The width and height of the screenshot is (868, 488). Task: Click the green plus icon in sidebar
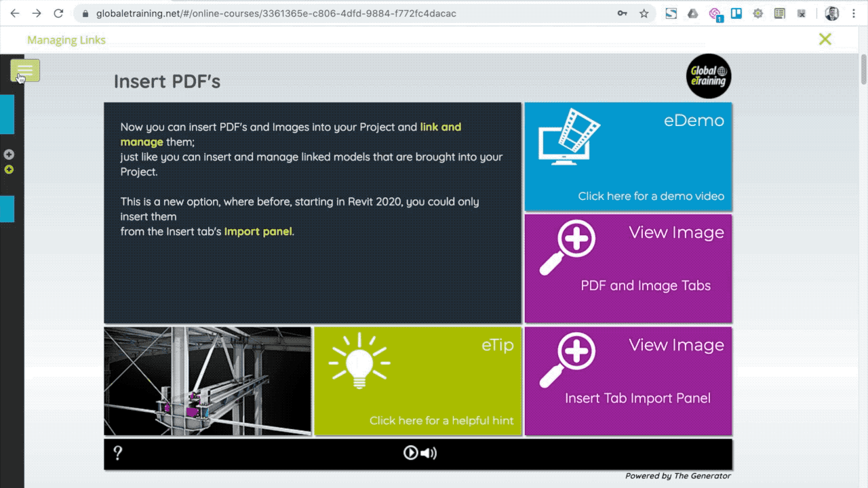coord(9,169)
